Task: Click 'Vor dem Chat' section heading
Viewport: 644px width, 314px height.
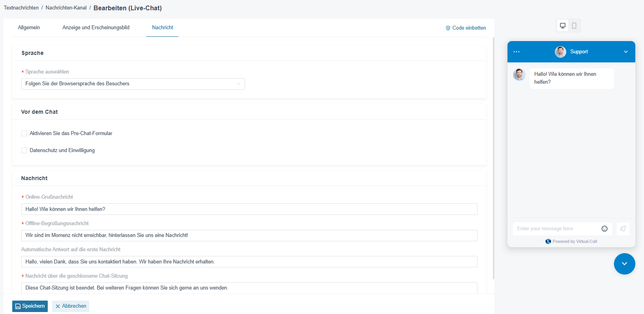Action: 39,112
